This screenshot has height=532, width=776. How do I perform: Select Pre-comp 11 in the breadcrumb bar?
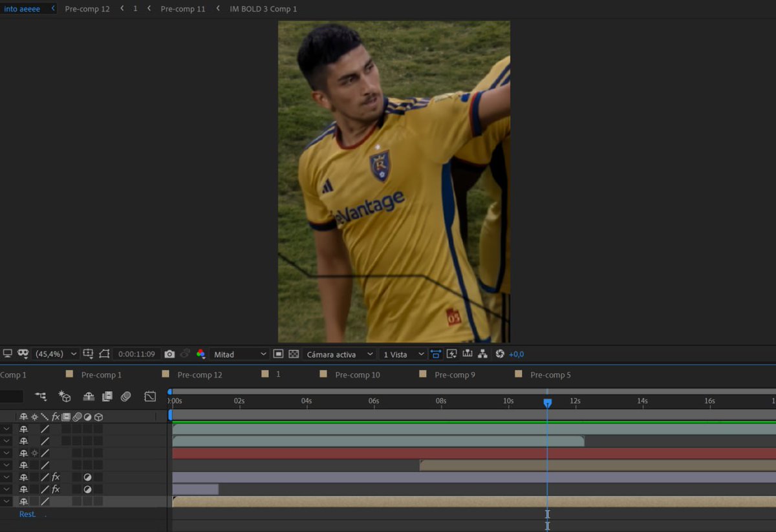point(182,9)
